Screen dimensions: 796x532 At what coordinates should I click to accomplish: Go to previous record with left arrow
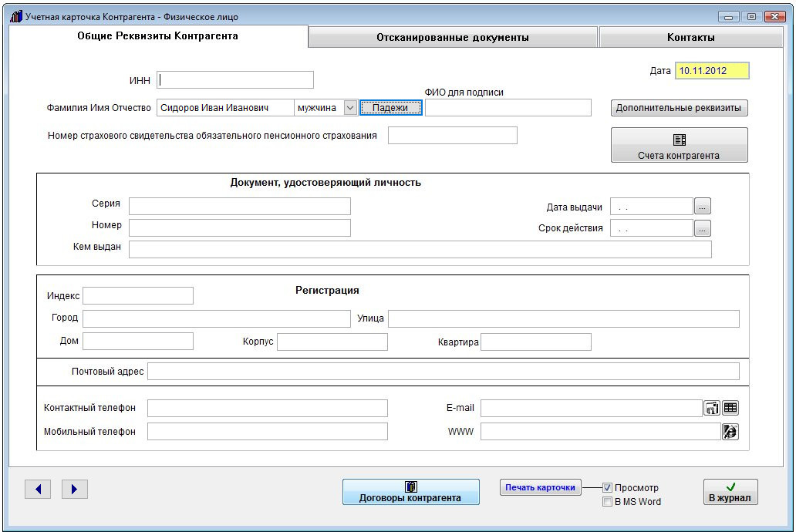coord(38,489)
